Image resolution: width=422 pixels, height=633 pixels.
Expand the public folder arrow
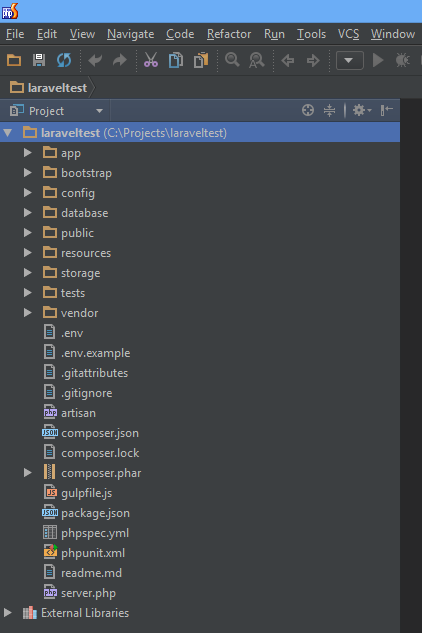point(28,233)
